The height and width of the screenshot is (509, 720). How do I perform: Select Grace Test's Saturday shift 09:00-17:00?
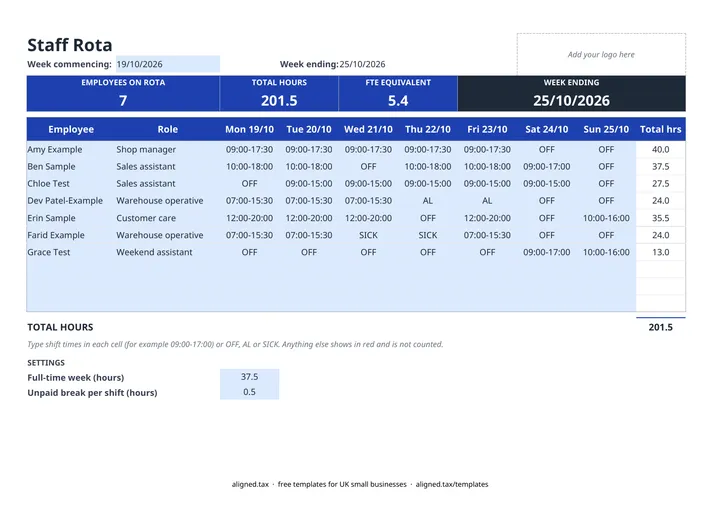547,252
